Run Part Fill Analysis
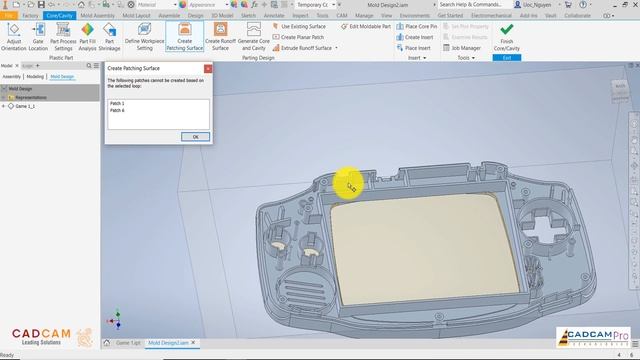The width and height of the screenshot is (640, 360). point(87,37)
